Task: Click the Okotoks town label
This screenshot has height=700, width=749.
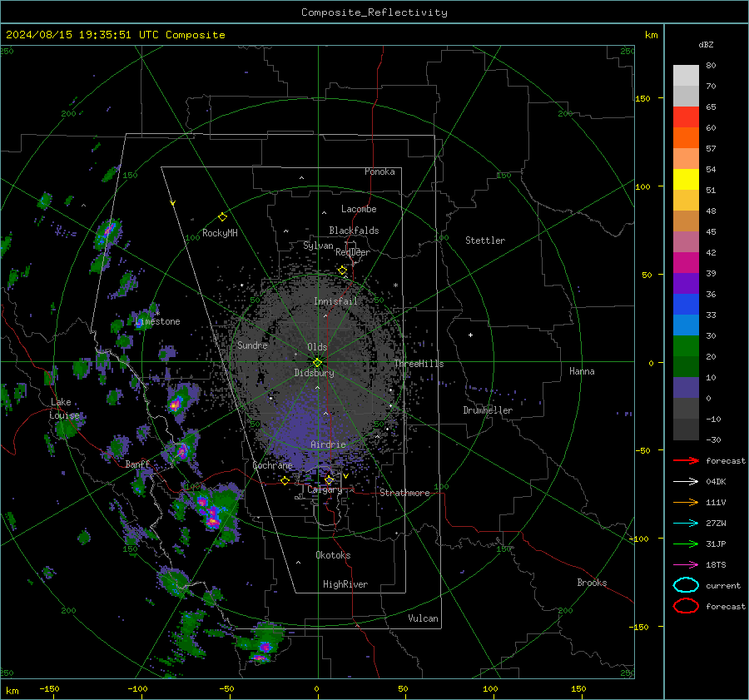Action: tap(333, 555)
